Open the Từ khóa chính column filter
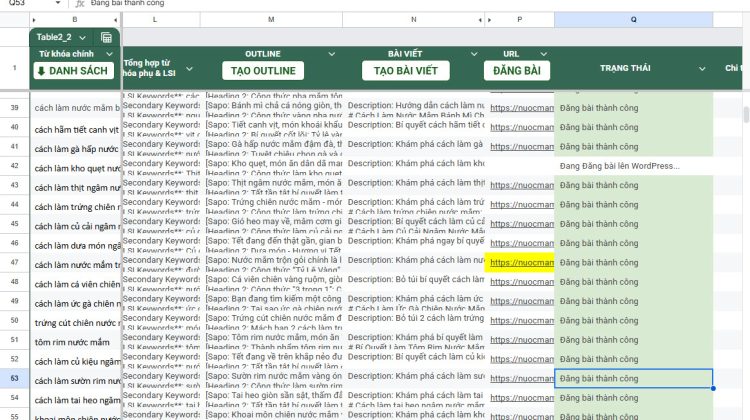The height and width of the screenshot is (420, 750). click(x=109, y=53)
